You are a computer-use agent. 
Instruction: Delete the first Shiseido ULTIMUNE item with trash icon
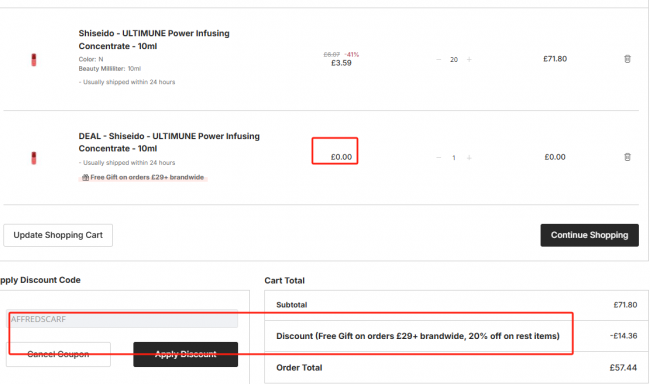point(627,59)
